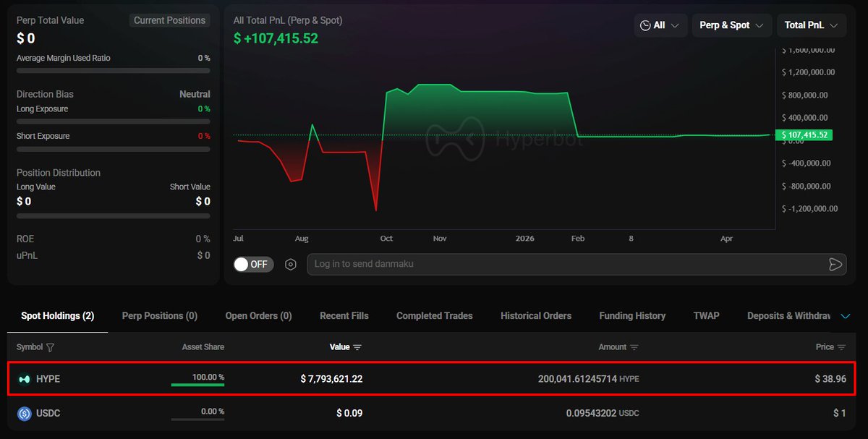This screenshot has width=868, height=439.
Task: Click the USDC price $ 1
Action: tap(839, 414)
